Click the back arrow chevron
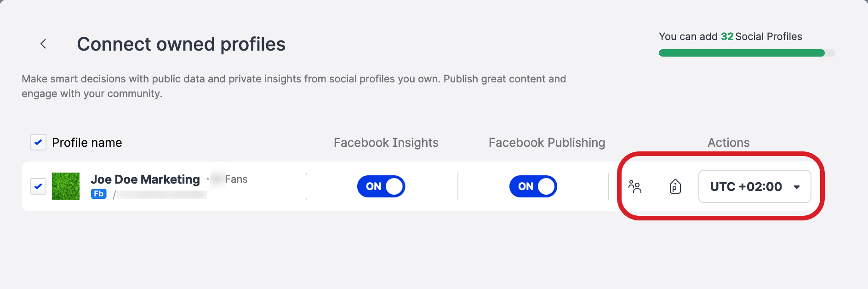868x289 pixels. click(x=43, y=44)
